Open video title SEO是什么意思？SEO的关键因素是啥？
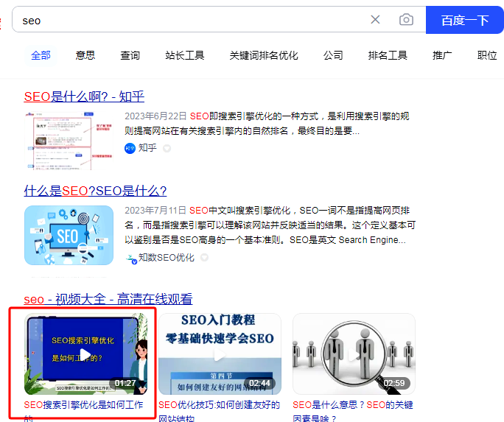The width and height of the screenshot is (504, 422). coord(353,411)
